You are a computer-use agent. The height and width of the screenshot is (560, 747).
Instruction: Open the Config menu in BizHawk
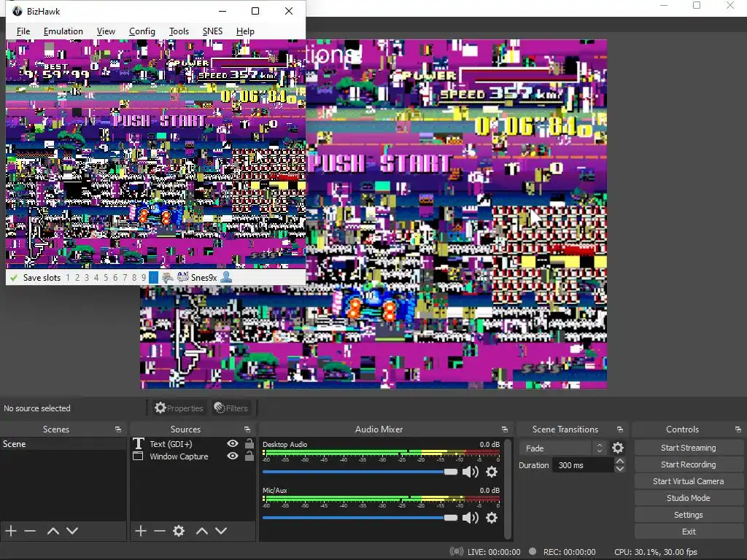click(142, 31)
